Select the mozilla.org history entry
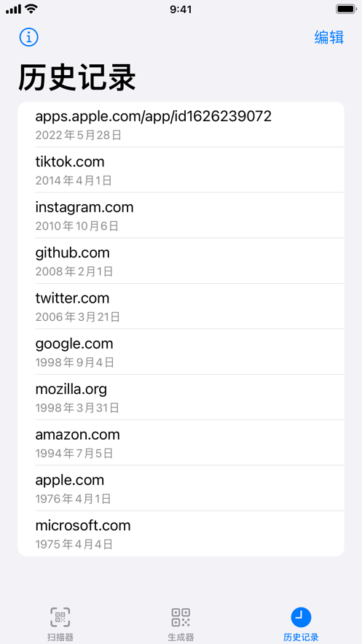This screenshot has width=362, height=644. pos(181,397)
